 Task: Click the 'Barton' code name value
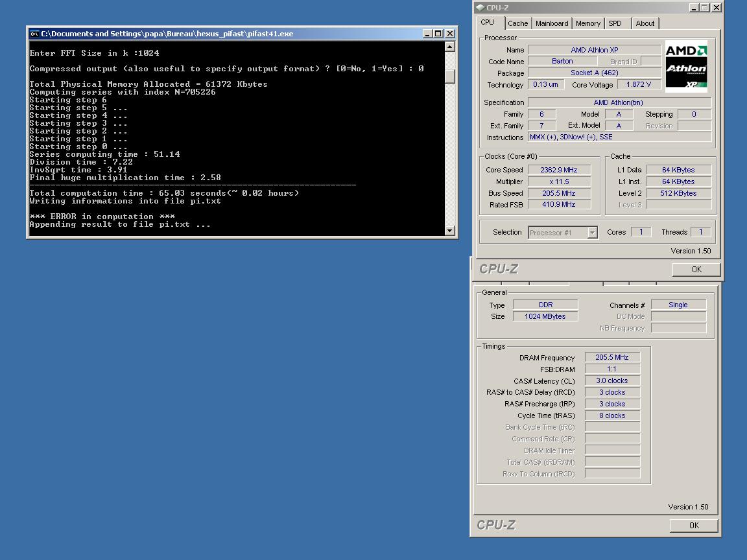562,62
